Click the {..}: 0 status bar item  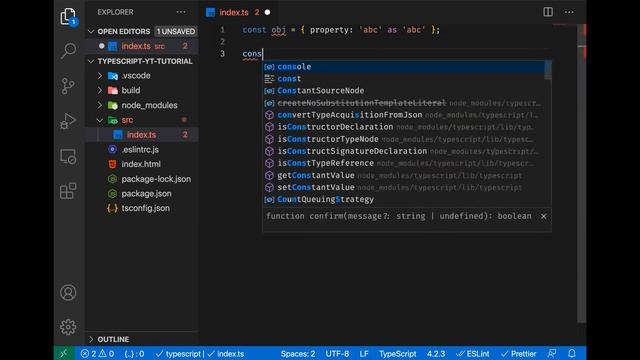click(134, 354)
